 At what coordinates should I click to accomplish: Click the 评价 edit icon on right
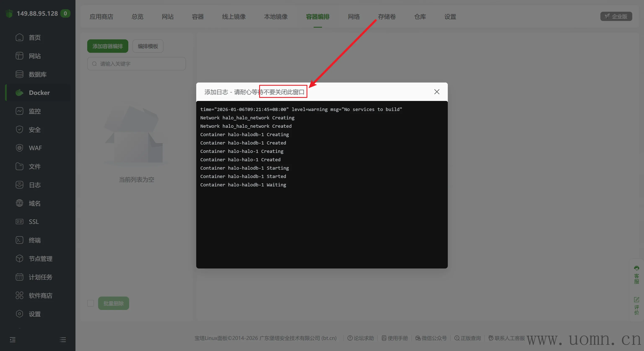(636, 299)
